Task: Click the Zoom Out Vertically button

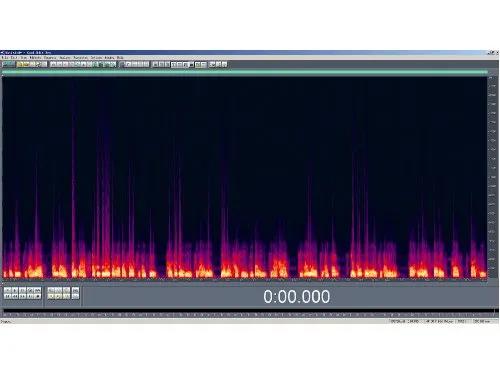Action: pyautogui.click(x=75, y=296)
